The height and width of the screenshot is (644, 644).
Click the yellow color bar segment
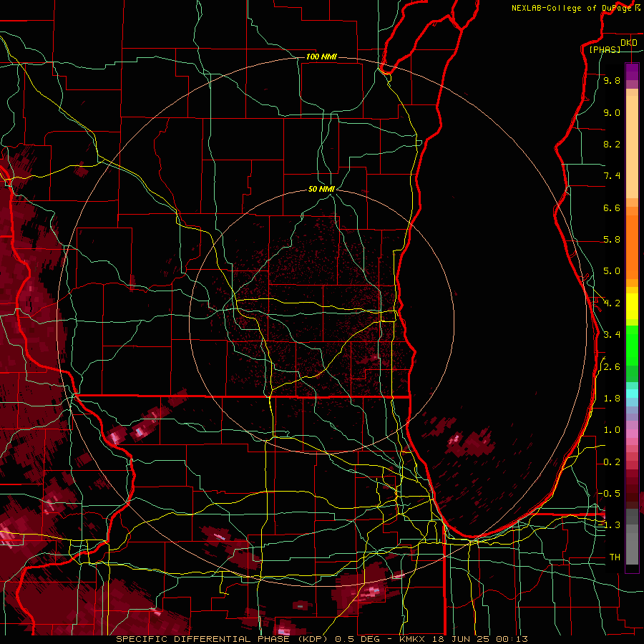632,306
